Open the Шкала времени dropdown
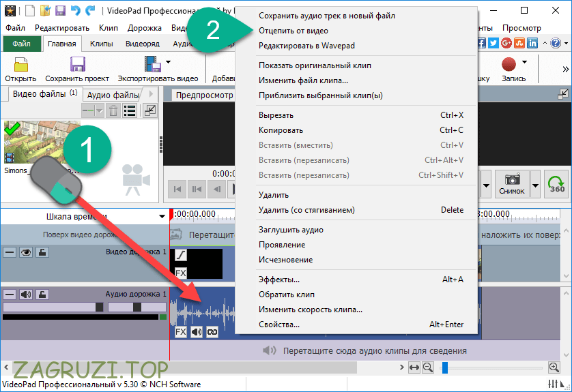Screen dimensions: 572x392 point(162,217)
